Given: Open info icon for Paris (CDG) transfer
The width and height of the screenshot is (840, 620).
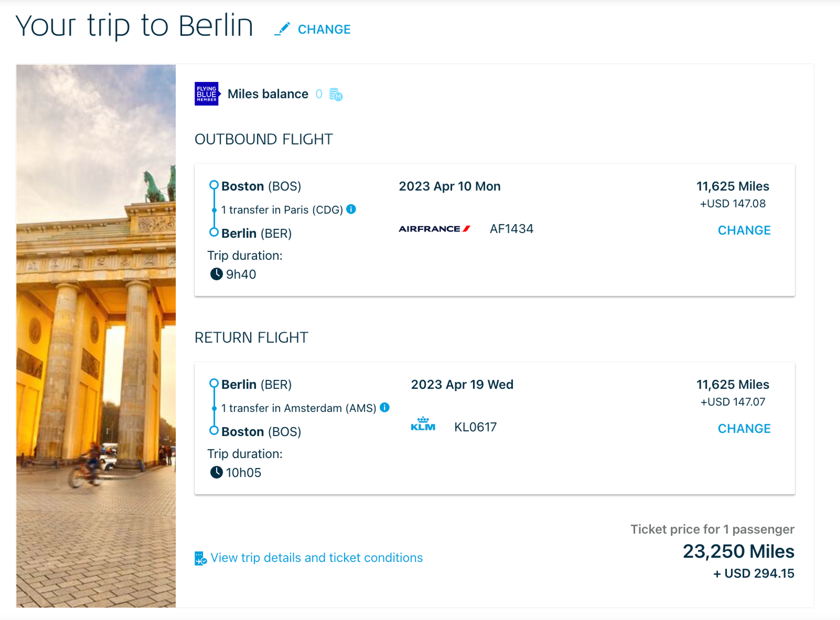Looking at the screenshot, I should pyautogui.click(x=351, y=209).
